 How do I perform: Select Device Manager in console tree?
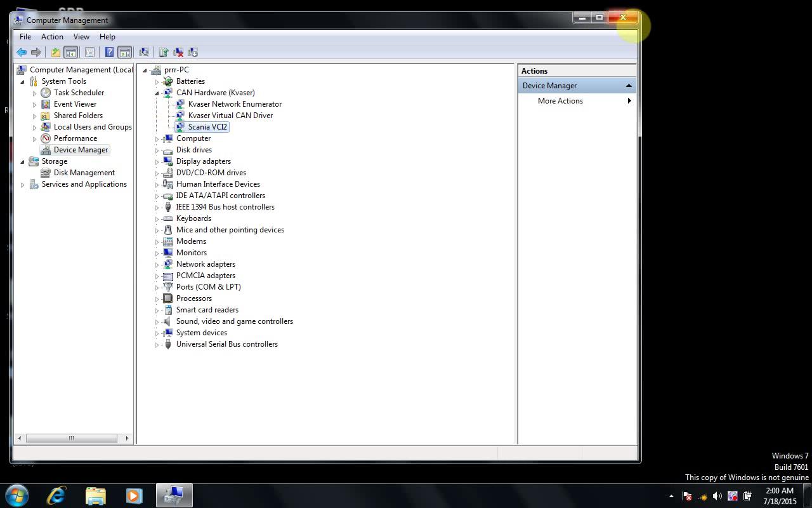(81, 150)
